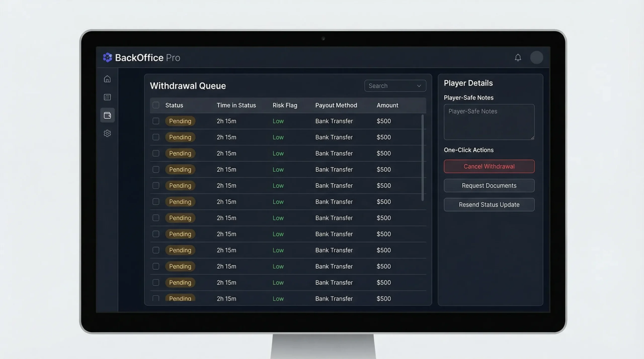Click the Player Details heading

pyautogui.click(x=468, y=83)
